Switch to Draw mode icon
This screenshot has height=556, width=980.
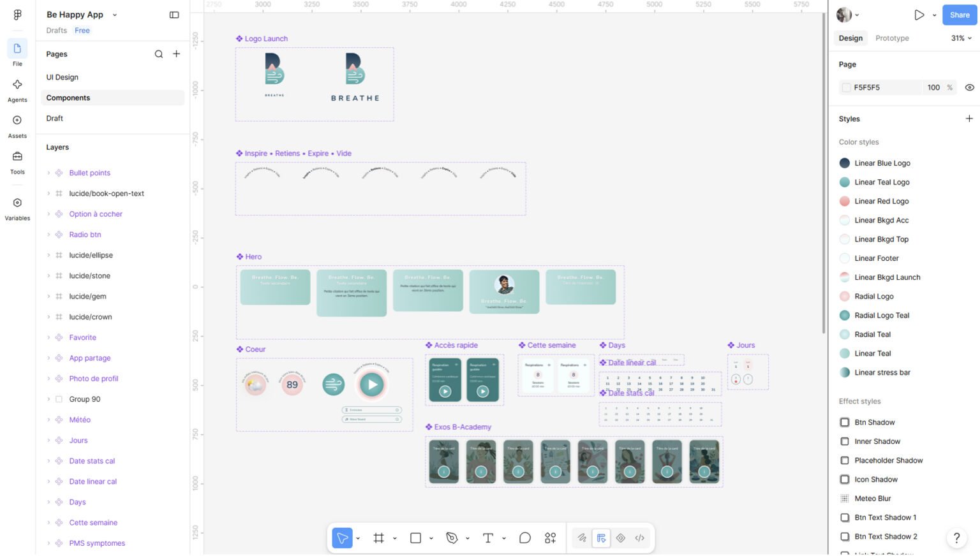(x=582, y=538)
